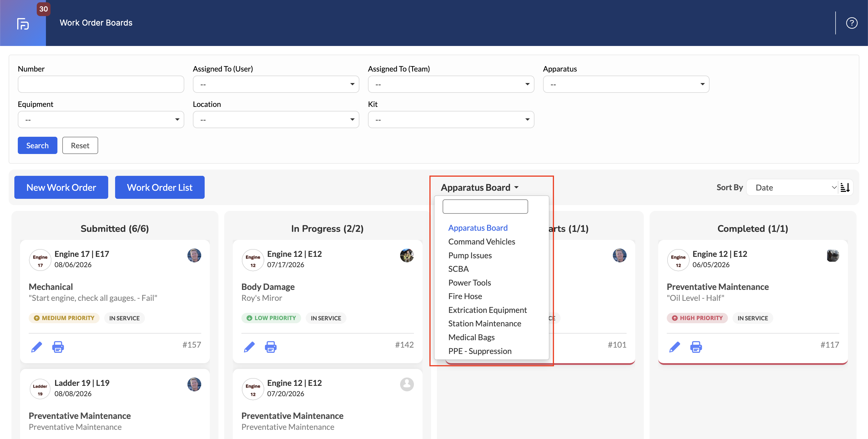
Task: Focus the board search box in dropdown
Action: 485,207
